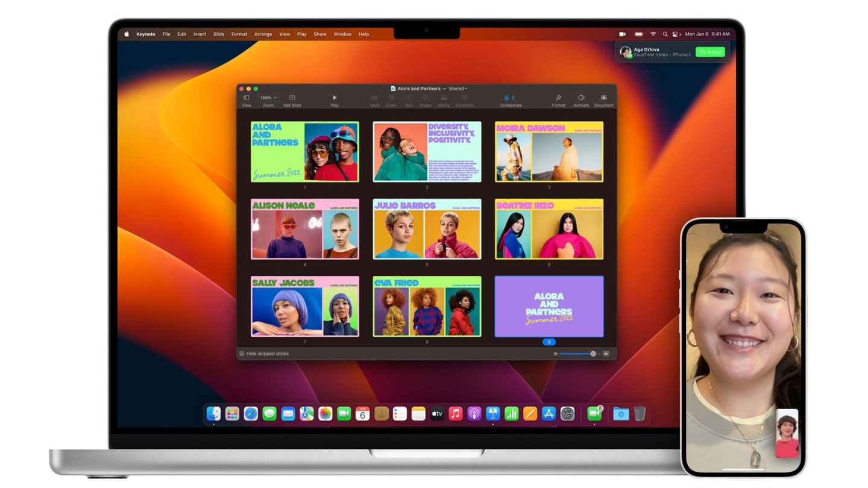Open the Format inspector in Keynote

click(x=558, y=100)
